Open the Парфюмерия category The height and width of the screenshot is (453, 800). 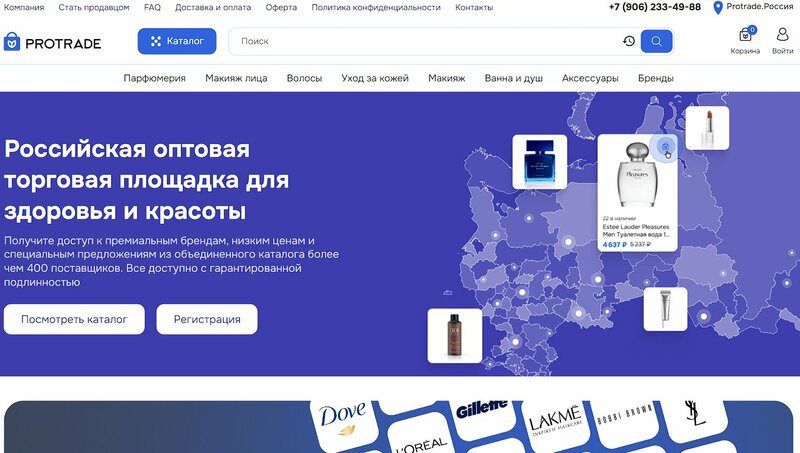[x=155, y=78]
